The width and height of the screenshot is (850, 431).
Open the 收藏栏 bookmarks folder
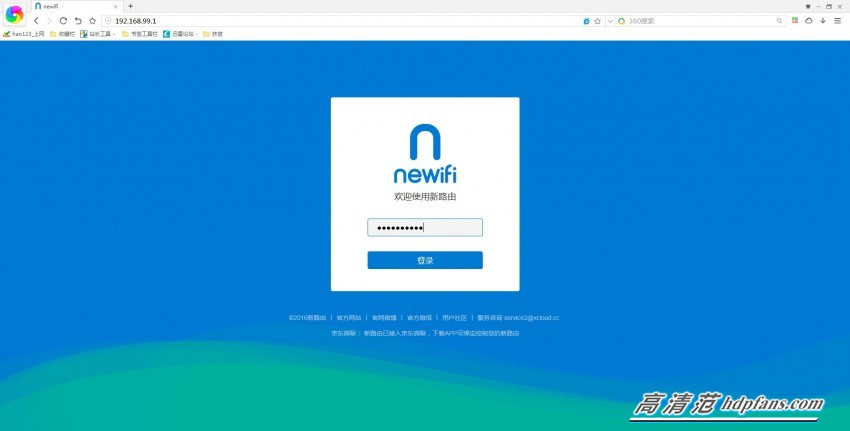62,34
